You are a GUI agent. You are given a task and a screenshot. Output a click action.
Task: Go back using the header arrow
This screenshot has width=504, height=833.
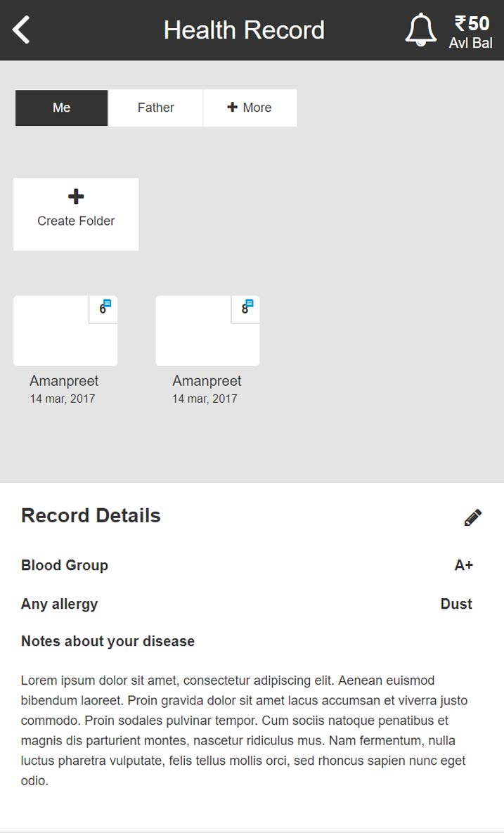point(22,30)
